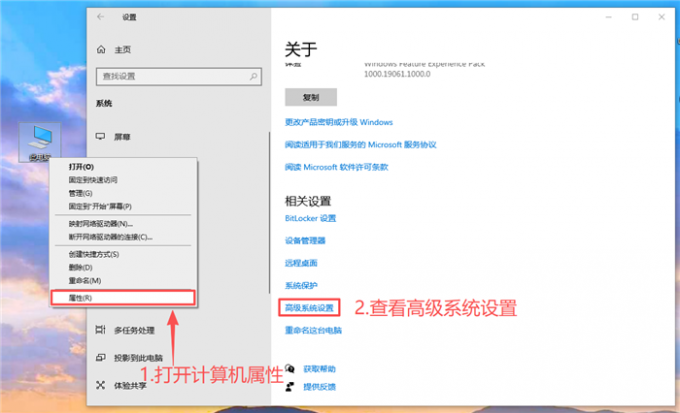
Task: Click the 关于 page heading
Action: [x=301, y=49]
